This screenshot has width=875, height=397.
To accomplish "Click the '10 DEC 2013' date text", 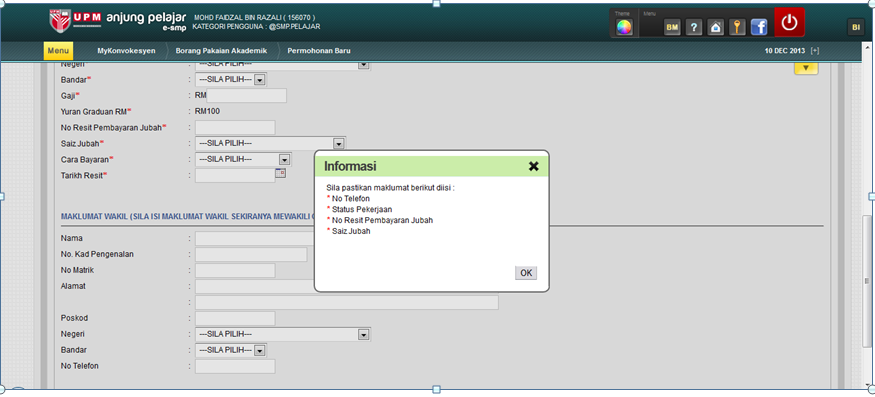I will click(x=785, y=50).
